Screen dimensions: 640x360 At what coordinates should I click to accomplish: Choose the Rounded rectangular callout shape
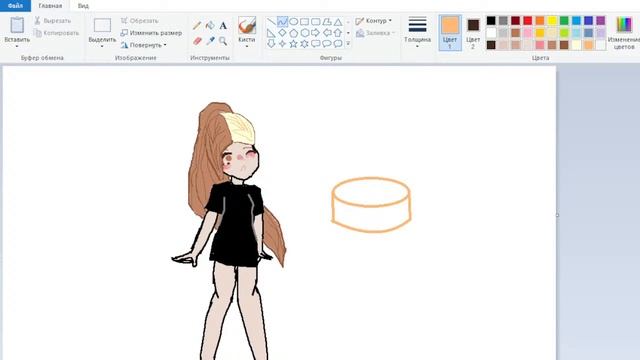coord(316,44)
